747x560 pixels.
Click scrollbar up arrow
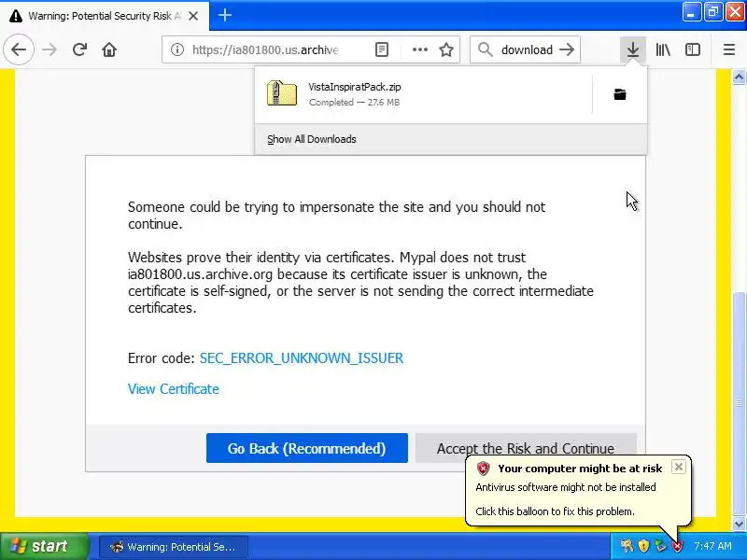click(739, 77)
